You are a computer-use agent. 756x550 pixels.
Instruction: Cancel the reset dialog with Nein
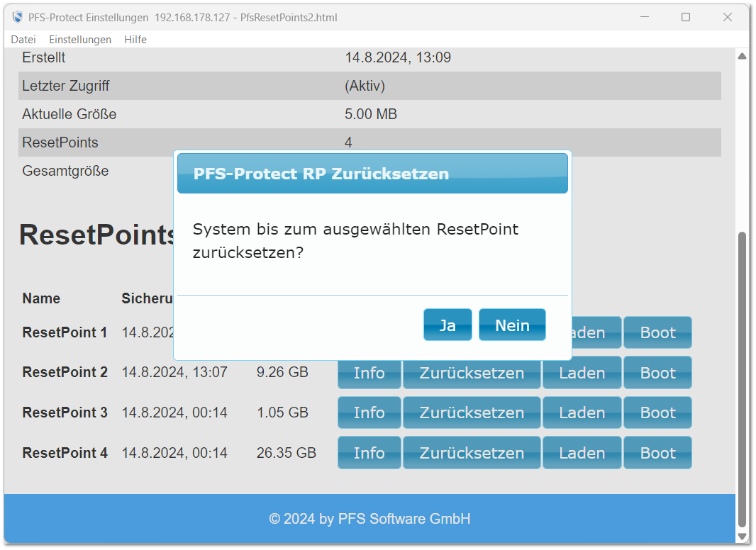[x=512, y=325]
